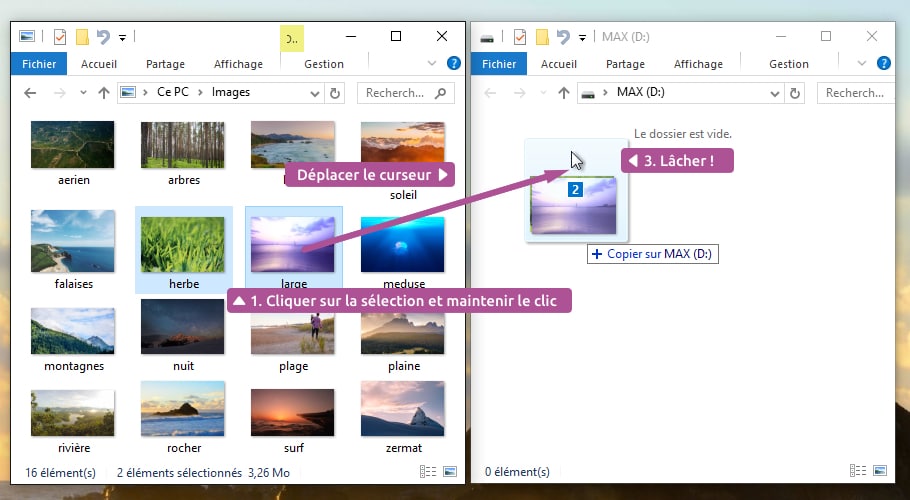
Task: Click the Back arrow in Images window
Action: click(30, 93)
